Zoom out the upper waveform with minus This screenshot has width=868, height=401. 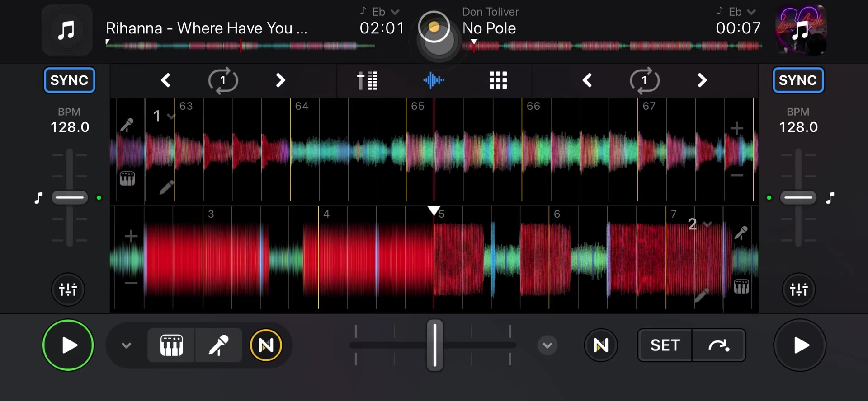(x=737, y=175)
